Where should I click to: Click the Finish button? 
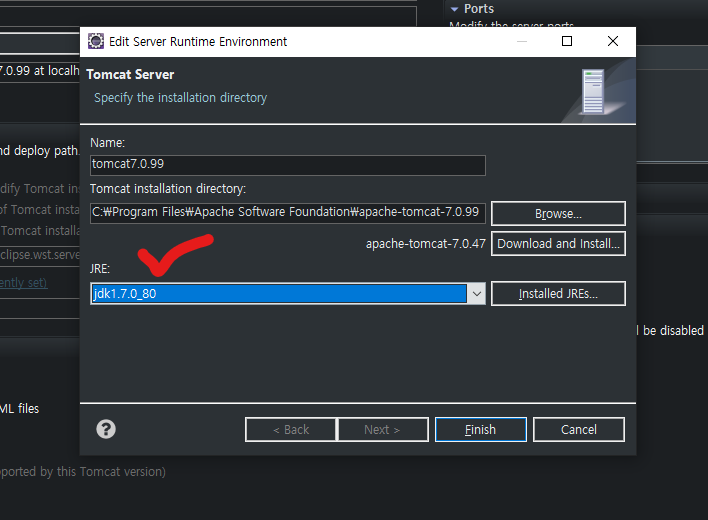tap(480, 429)
